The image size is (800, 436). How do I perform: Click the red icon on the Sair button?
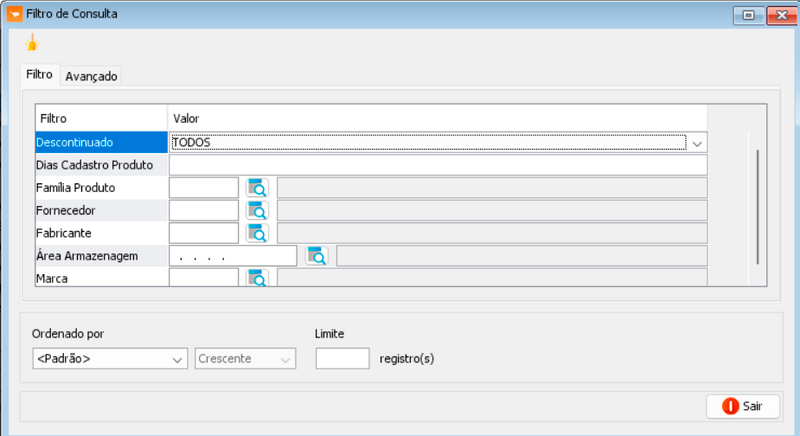[x=730, y=406]
